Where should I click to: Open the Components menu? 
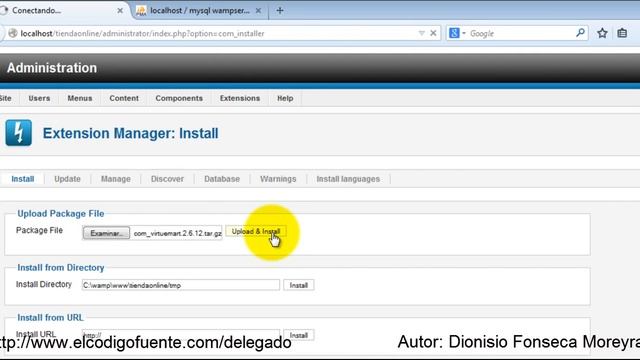[179, 98]
